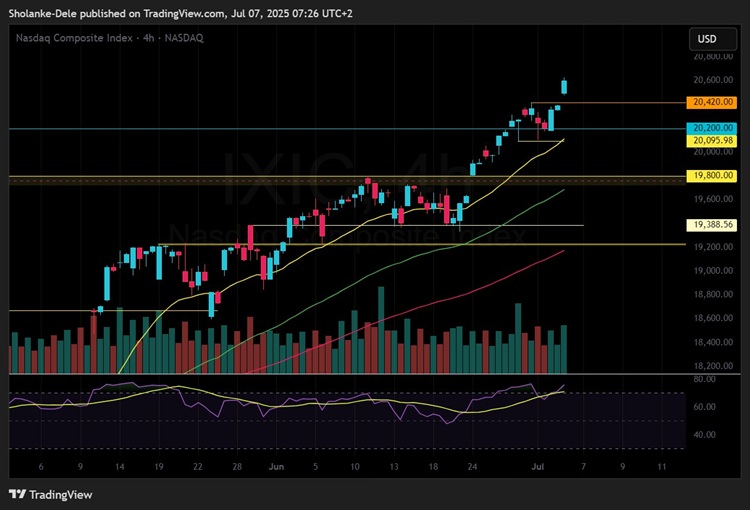
Task: Click the 18,600.00 price axis value
Action: pyautogui.click(x=713, y=318)
